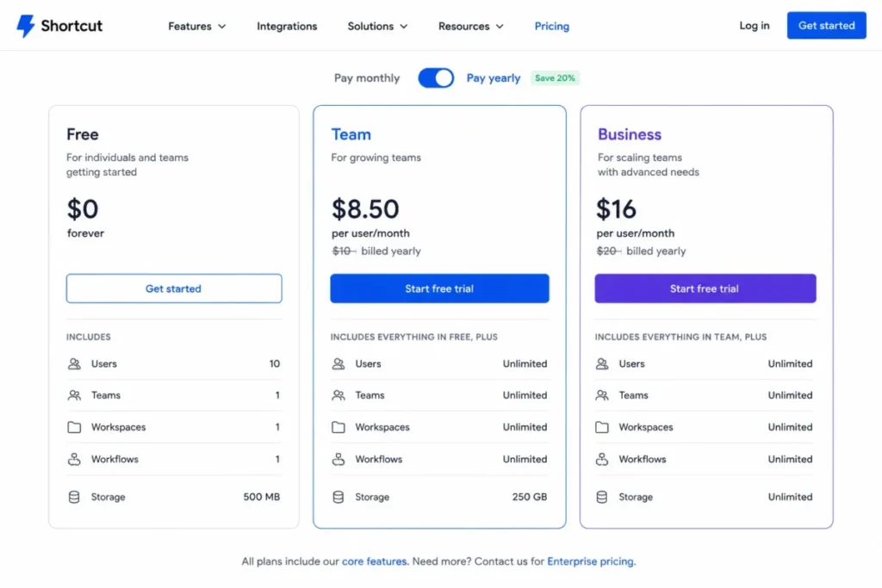Click the Workflows icon in Team plan
This screenshot has width=882, height=588.
click(338, 459)
